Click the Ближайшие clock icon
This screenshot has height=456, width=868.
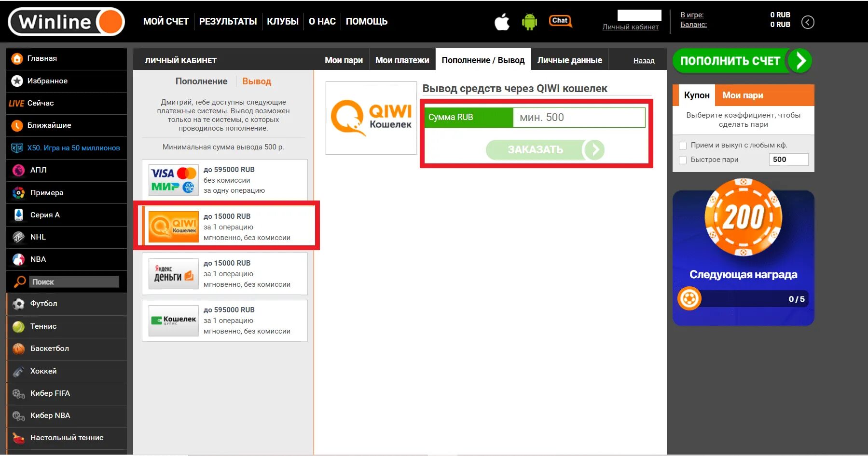point(17,125)
